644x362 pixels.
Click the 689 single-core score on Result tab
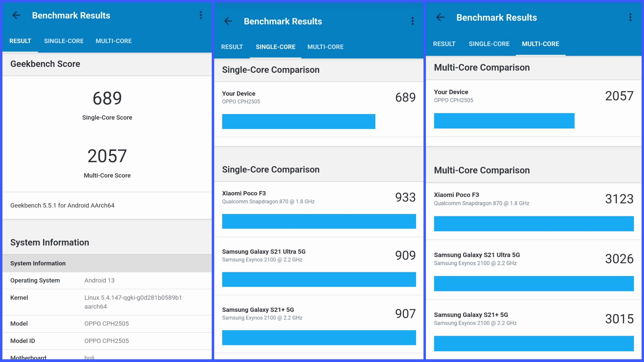point(107,98)
